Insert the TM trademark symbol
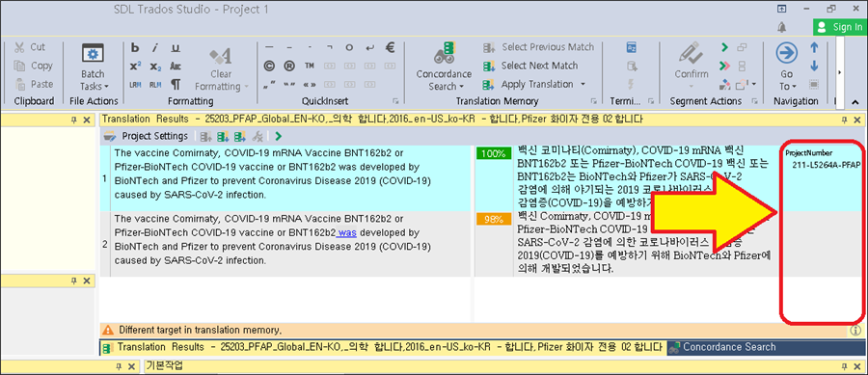The width and height of the screenshot is (868, 375). click(x=309, y=66)
